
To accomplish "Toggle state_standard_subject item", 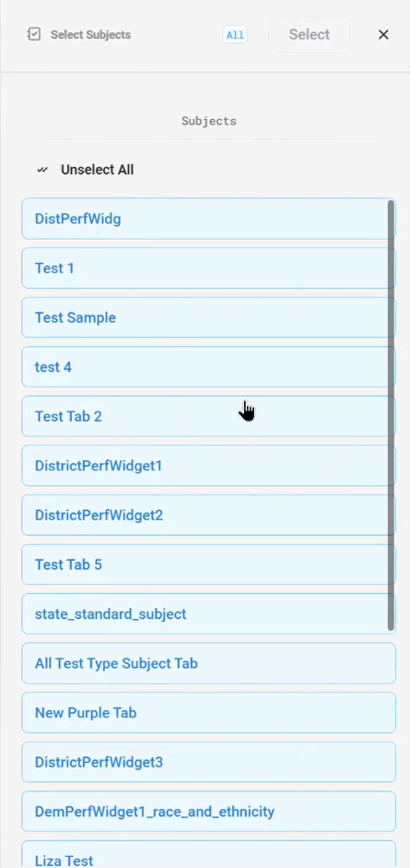I will click(x=209, y=614).
